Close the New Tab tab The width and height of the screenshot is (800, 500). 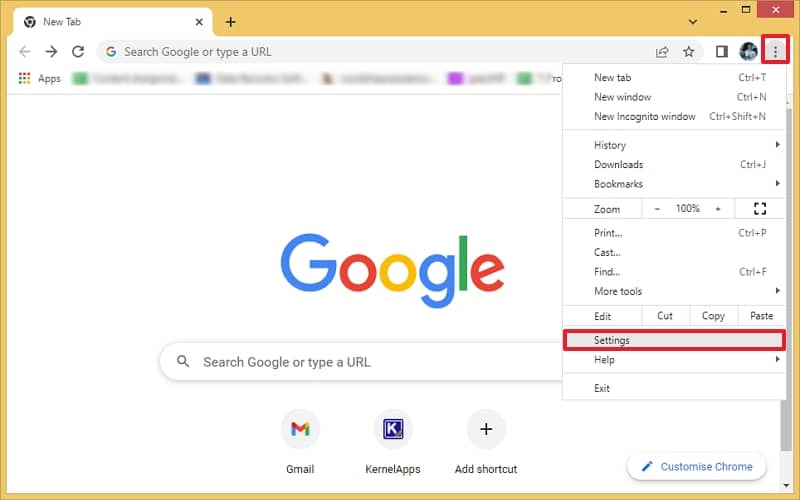[x=199, y=22]
